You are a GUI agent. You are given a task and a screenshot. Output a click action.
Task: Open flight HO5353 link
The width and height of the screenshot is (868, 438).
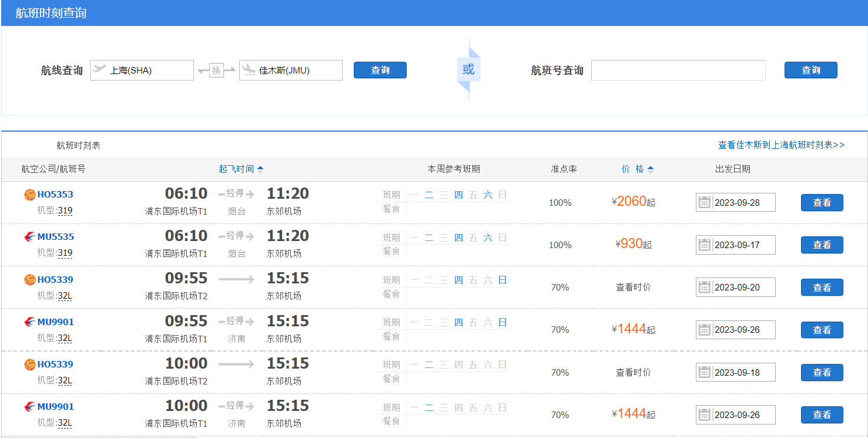55,195
